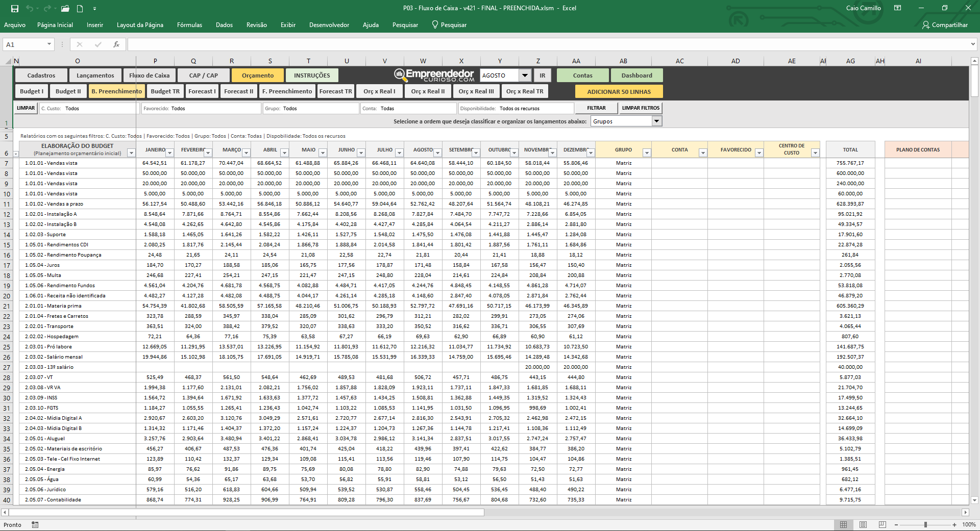Click the green Contas button
Screen dimensions: 980x531
point(582,75)
